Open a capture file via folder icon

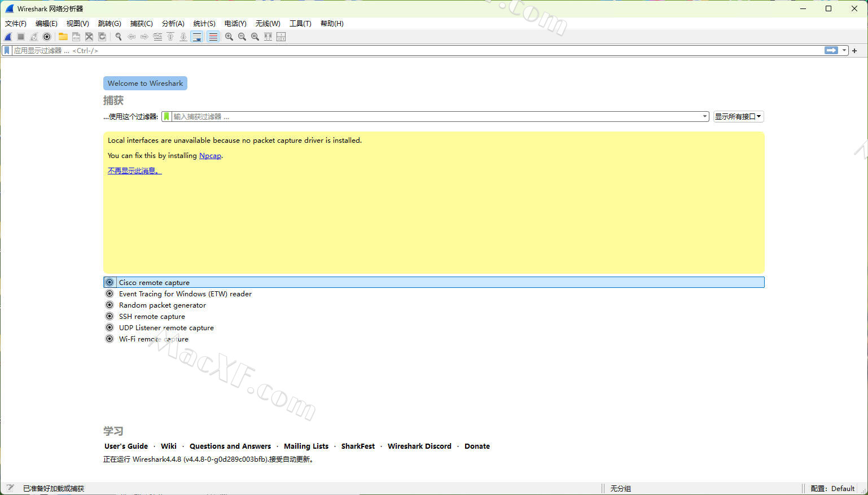(63, 37)
